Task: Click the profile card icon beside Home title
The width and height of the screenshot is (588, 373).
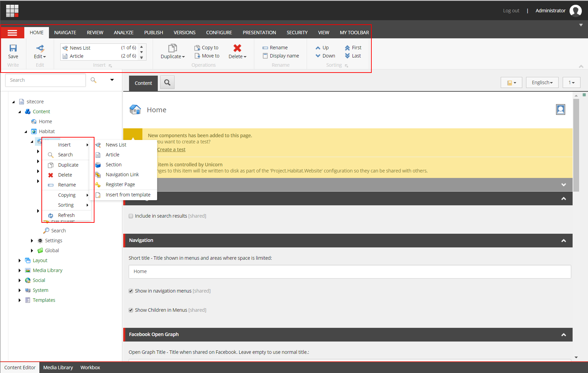Action: (561, 110)
